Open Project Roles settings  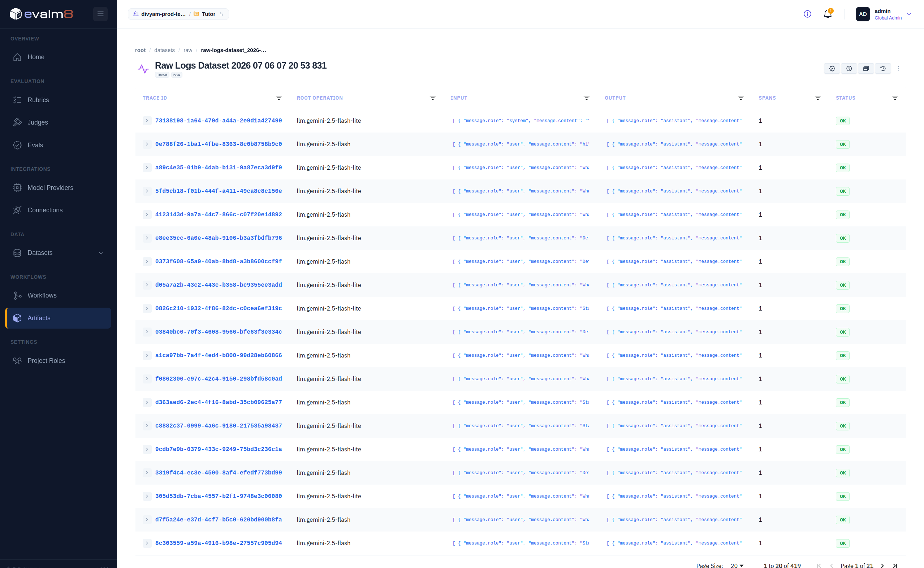(58, 361)
